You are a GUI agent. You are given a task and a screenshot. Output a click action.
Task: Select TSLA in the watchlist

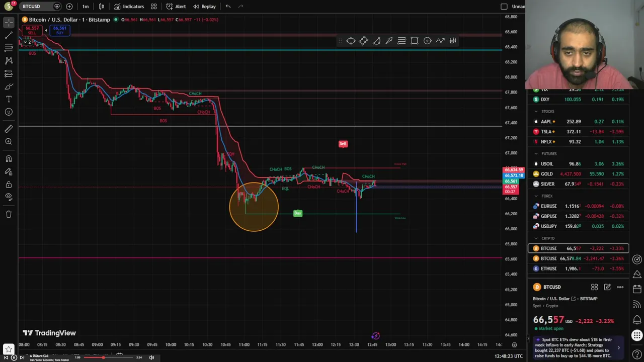(579, 132)
